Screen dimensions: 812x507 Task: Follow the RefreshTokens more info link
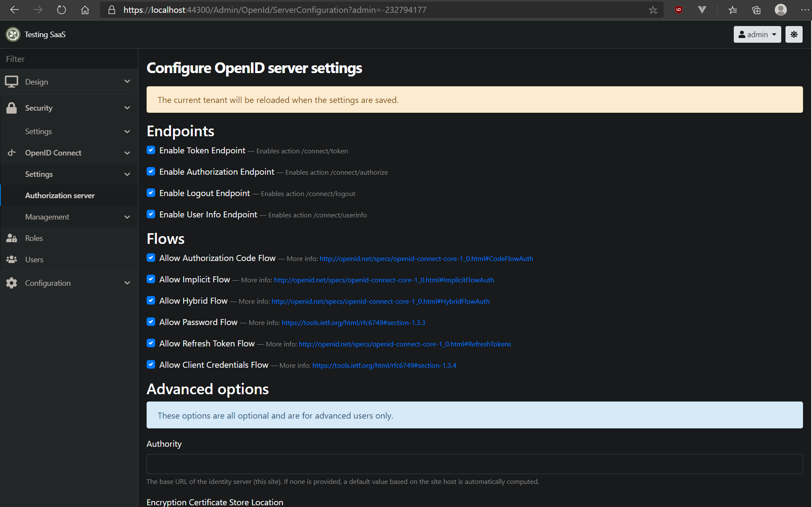[x=405, y=344]
